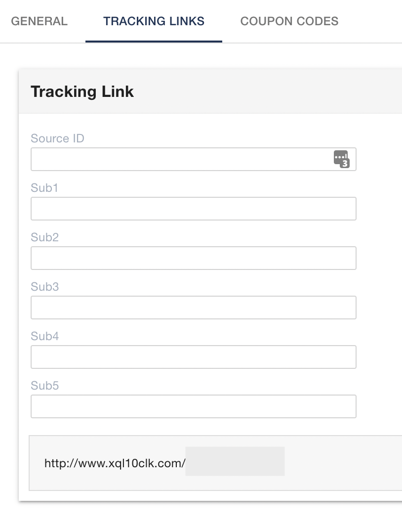Click inside the Sub5 field

(x=193, y=406)
